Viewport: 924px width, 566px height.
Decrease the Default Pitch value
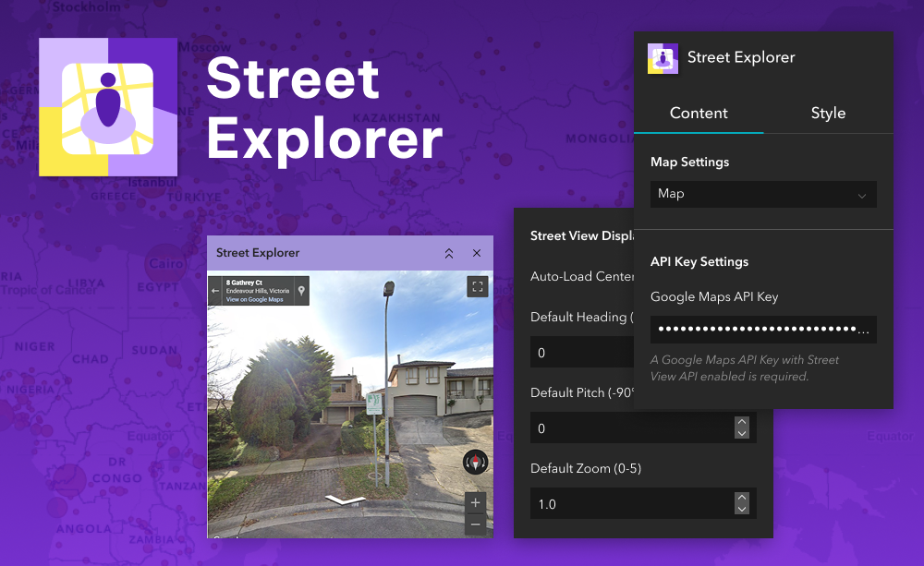click(x=741, y=434)
